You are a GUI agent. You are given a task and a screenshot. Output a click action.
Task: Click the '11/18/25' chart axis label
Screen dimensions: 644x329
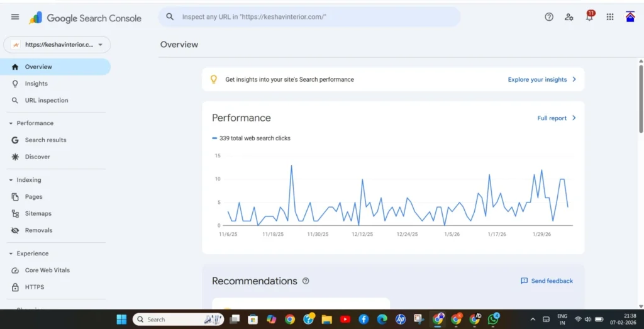273,234
